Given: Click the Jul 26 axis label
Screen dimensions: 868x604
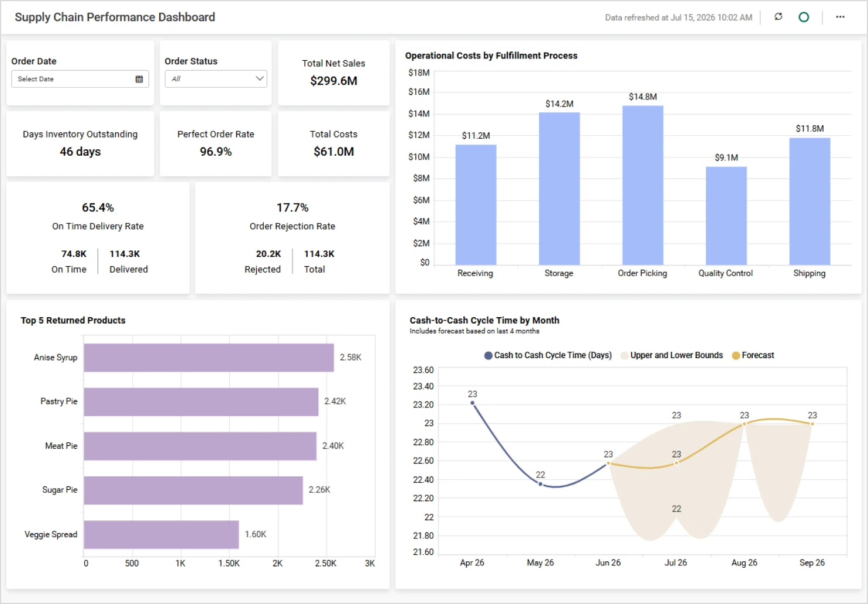Looking at the screenshot, I should (x=676, y=562).
